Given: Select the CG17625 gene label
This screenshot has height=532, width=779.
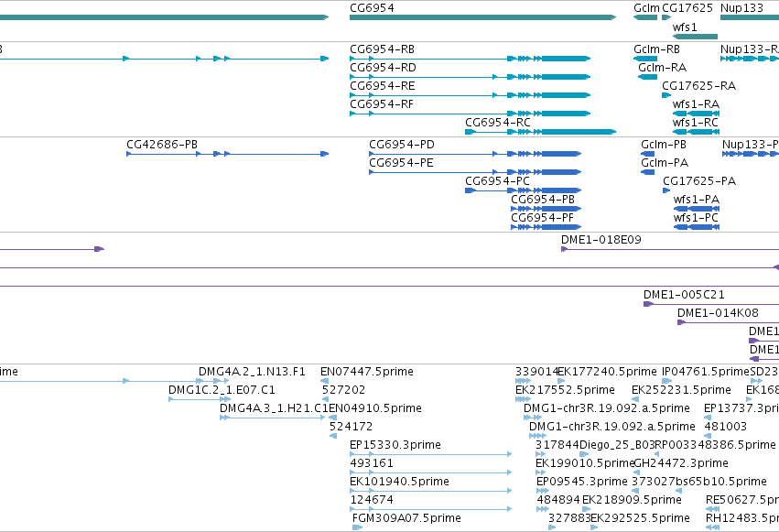Looking at the screenshot, I should coord(687,8).
